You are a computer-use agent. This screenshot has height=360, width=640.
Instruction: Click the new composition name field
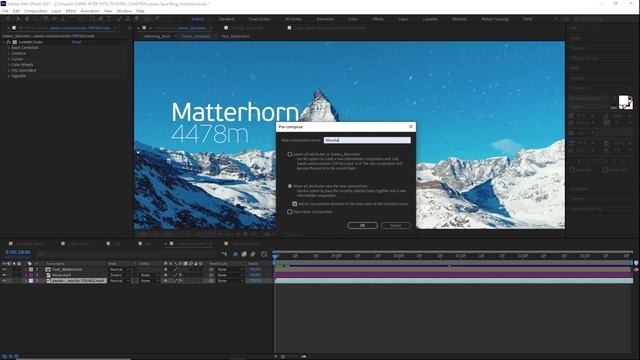coord(367,140)
